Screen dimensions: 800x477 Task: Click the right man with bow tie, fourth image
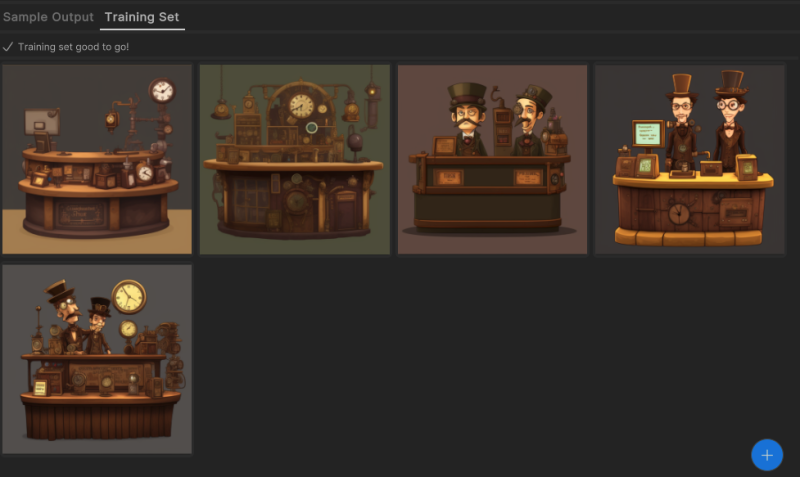point(729,118)
